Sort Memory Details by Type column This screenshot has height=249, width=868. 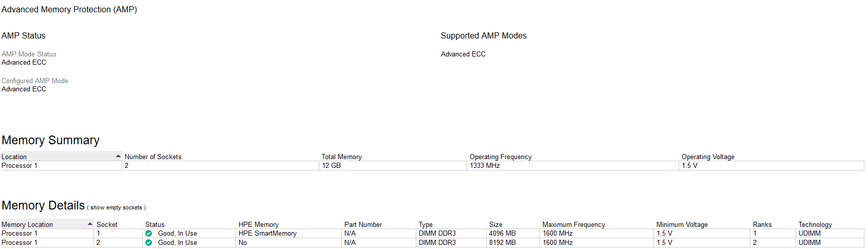(x=426, y=225)
